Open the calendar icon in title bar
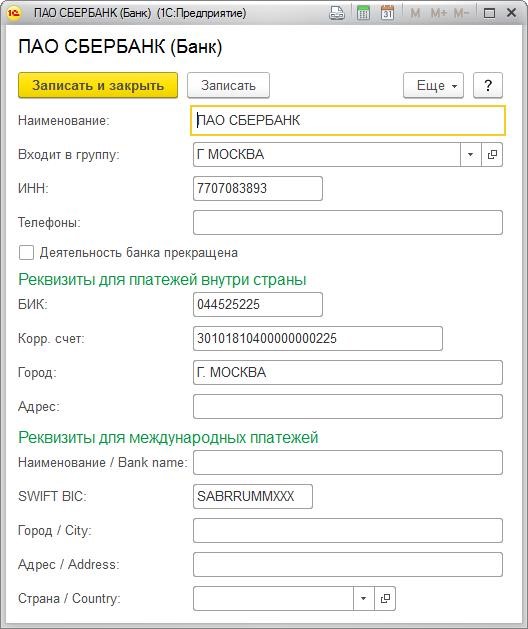 [x=387, y=13]
